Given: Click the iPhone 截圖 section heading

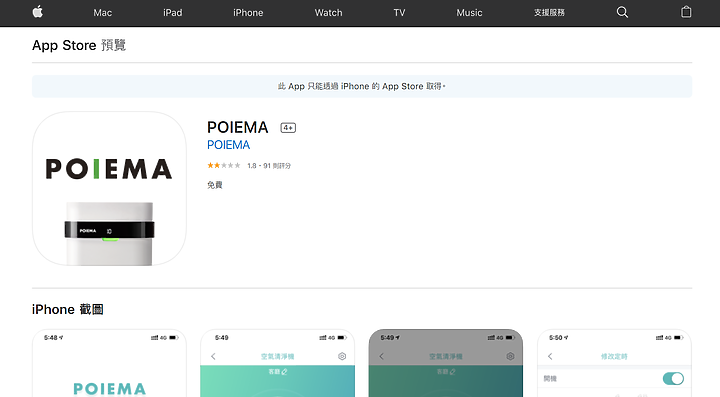Looking at the screenshot, I should tap(68, 309).
